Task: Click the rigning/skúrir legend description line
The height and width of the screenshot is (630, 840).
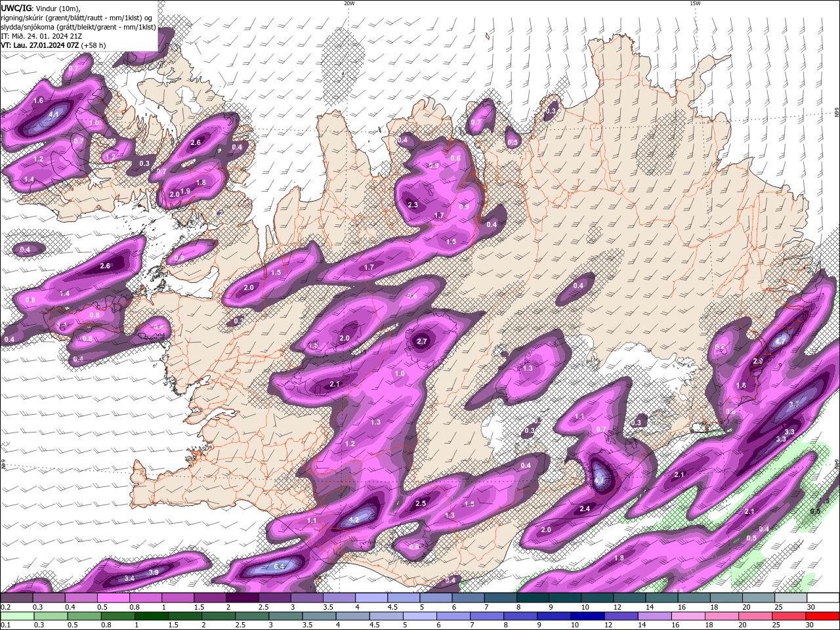Action: (x=76, y=18)
